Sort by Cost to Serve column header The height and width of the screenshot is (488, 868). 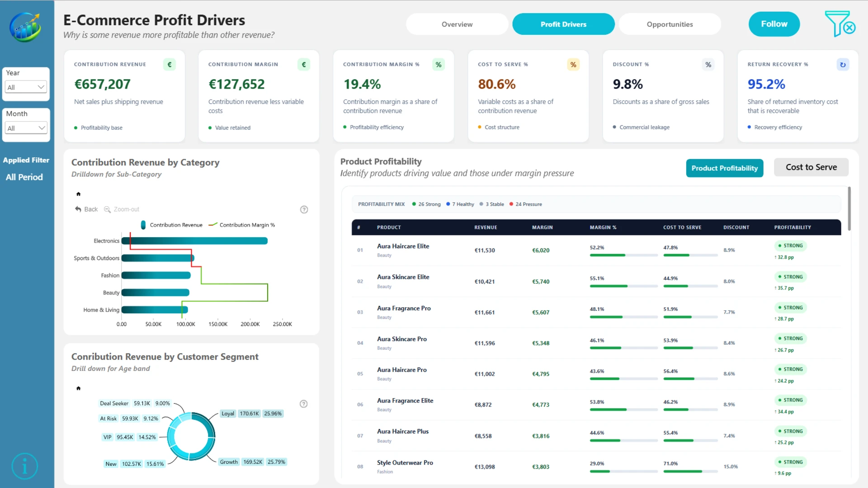[682, 227]
